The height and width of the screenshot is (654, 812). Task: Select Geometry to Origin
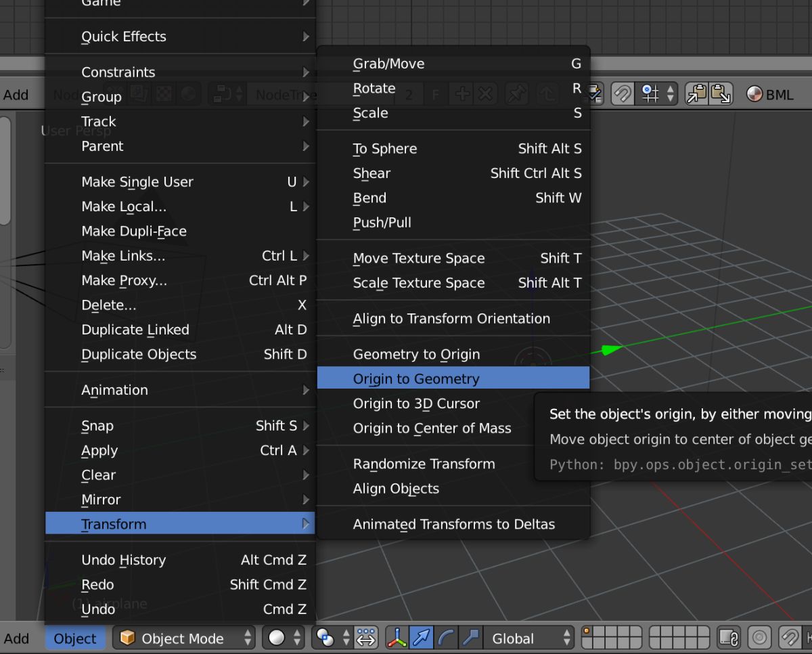pyautogui.click(x=453, y=354)
